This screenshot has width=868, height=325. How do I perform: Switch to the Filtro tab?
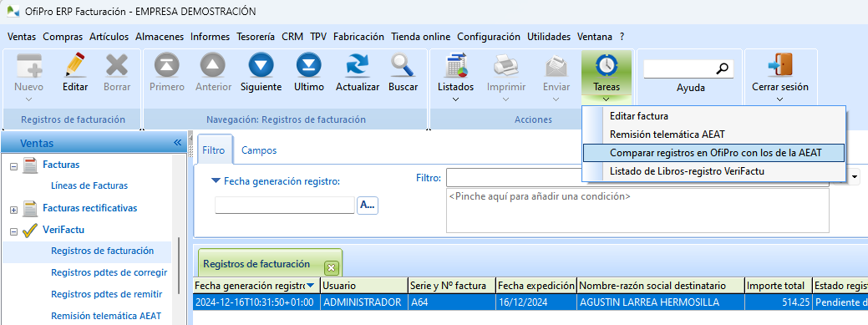(x=214, y=150)
